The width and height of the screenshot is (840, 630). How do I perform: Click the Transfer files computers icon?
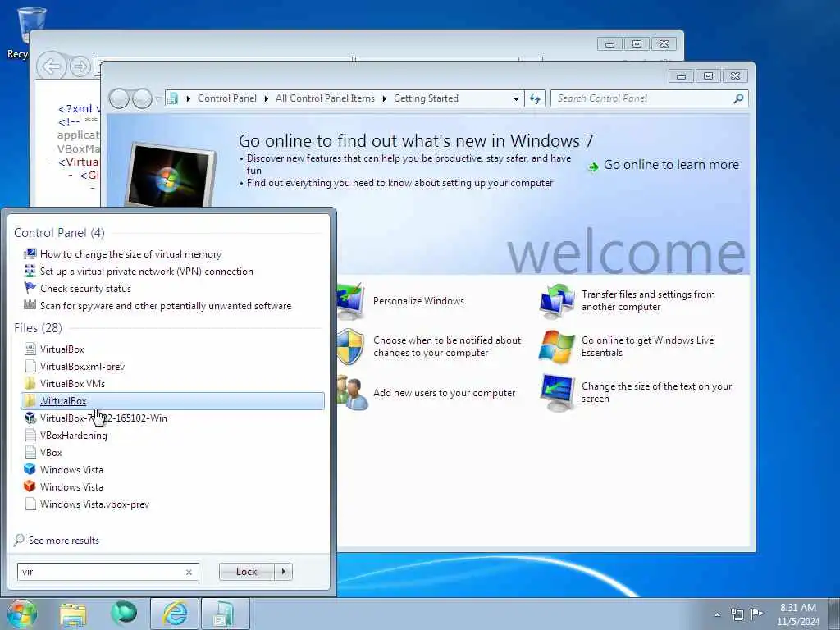[557, 301]
